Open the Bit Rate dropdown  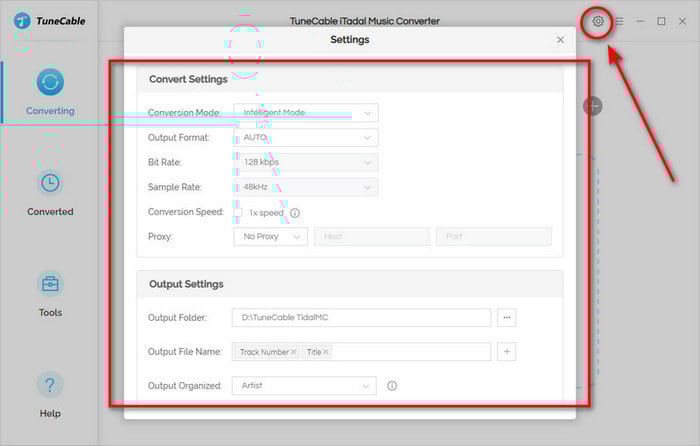[x=306, y=163]
